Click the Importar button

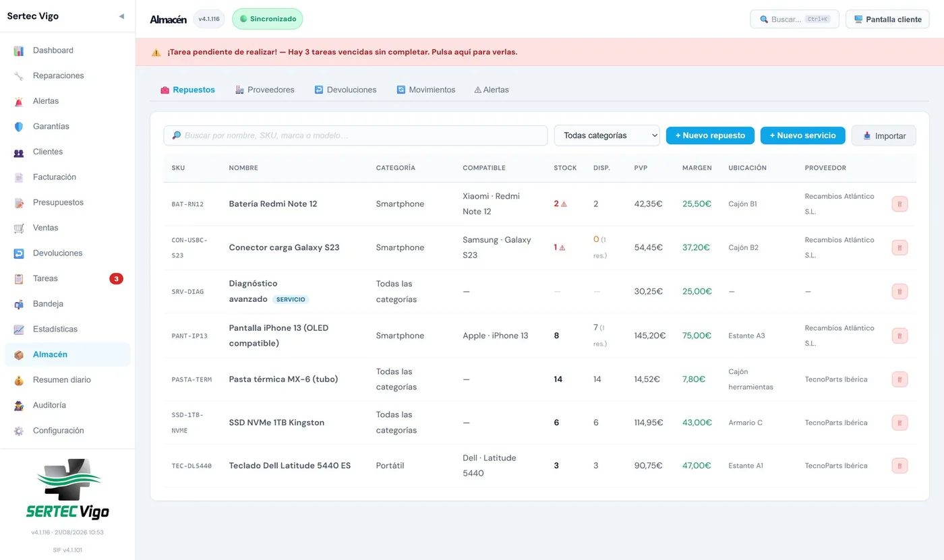883,135
